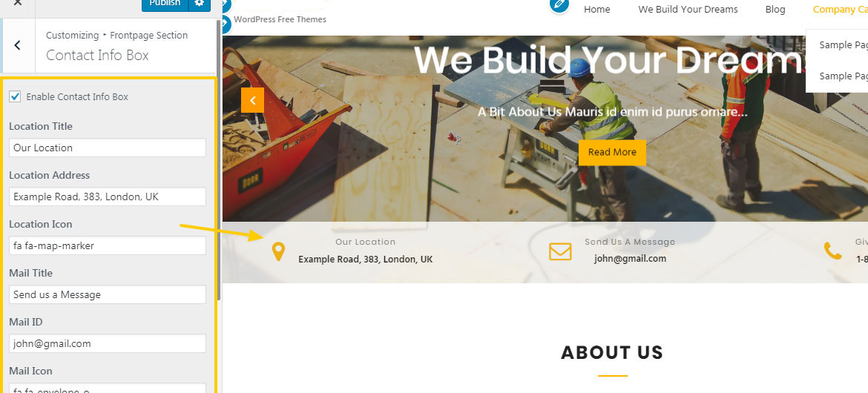The width and height of the screenshot is (868, 393).
Task: Click the customizer back arrow icon
Action: pos(17,45)
